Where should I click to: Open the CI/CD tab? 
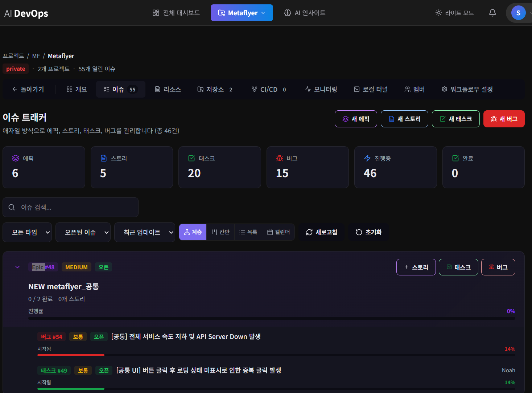[269, 89]
